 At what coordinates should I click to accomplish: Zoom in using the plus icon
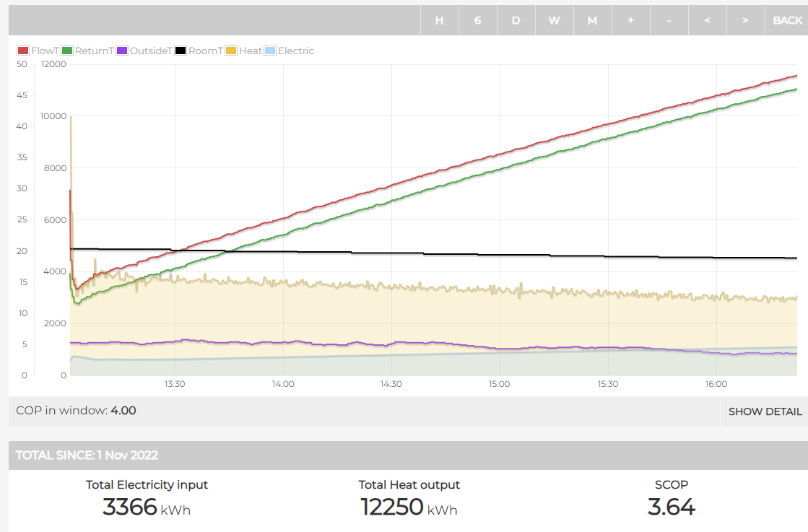[x=630, y=20]
